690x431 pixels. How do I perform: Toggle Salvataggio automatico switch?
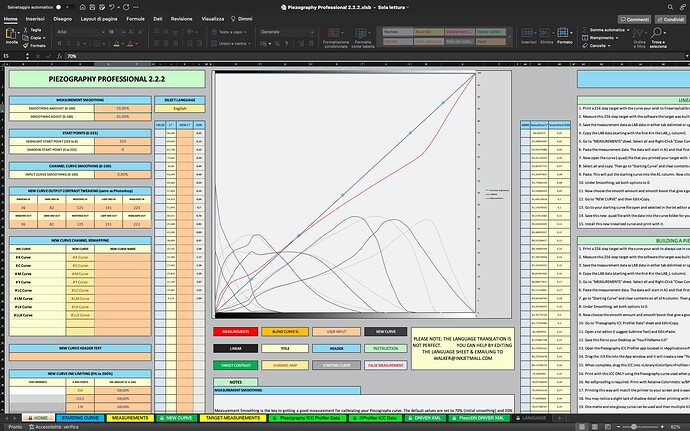pyautogui.click(x=65, y=7)
